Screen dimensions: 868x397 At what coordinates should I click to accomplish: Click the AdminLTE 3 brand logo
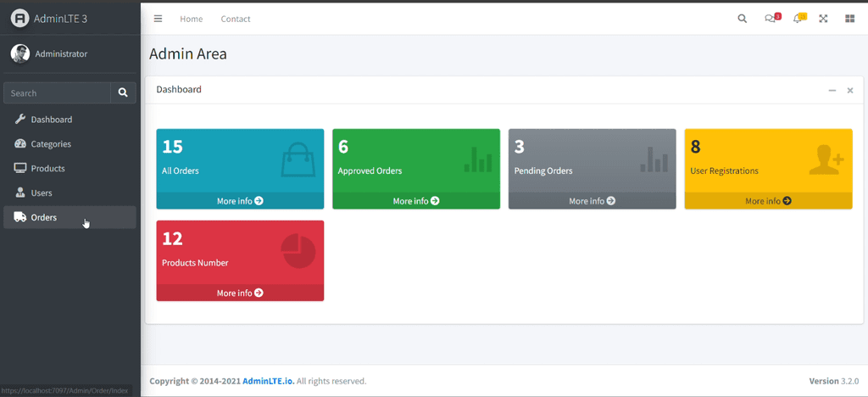point(19,19)
